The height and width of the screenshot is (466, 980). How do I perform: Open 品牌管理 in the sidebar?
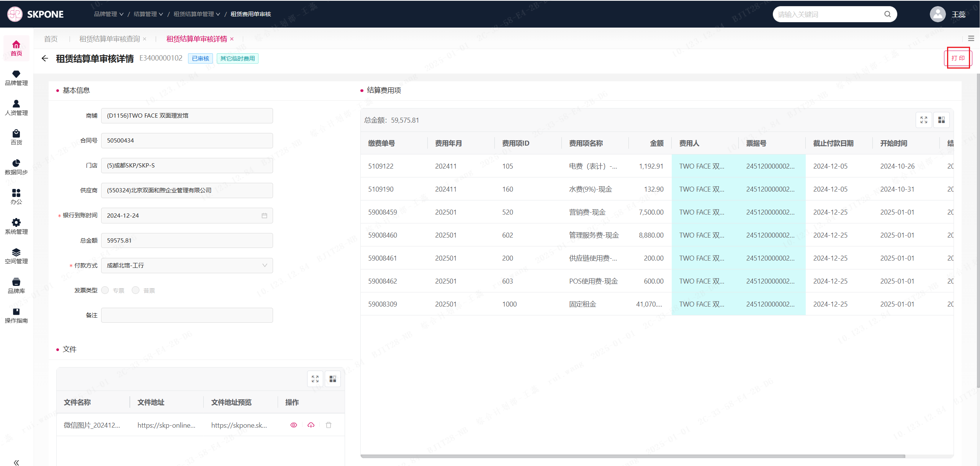16,78
